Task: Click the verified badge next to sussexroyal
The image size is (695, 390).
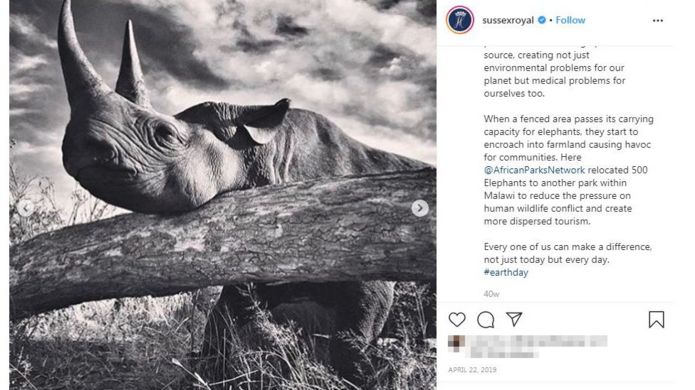Action: pyautogui.click(x=541, y=20)
